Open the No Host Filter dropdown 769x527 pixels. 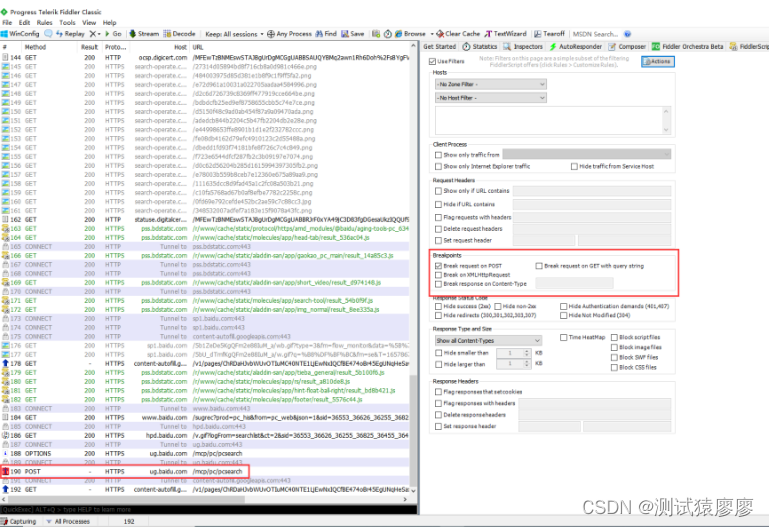pyautogui.click(x=491, y=98)
